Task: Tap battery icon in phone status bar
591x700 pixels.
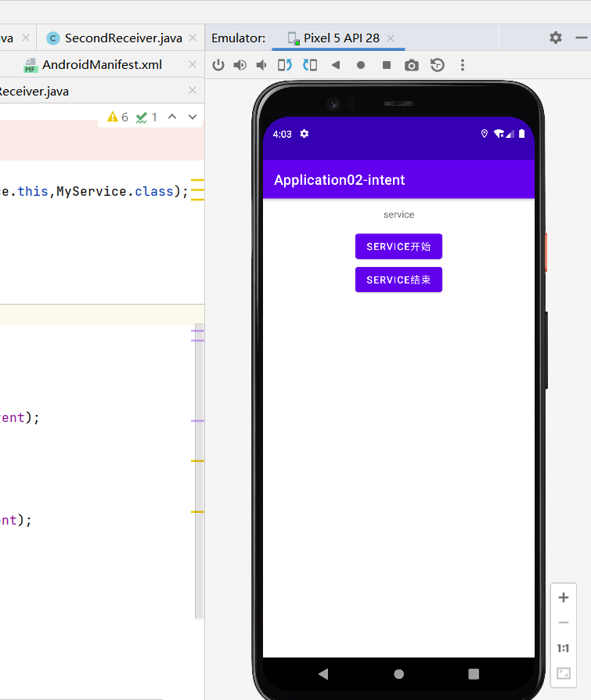Action: tap(521, 133)
